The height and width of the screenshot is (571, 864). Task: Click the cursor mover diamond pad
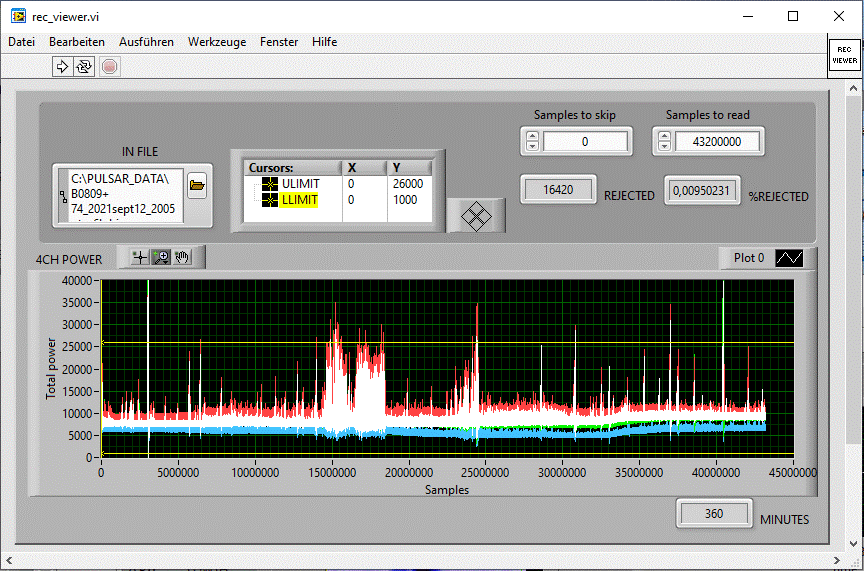[x=476, y=216]
